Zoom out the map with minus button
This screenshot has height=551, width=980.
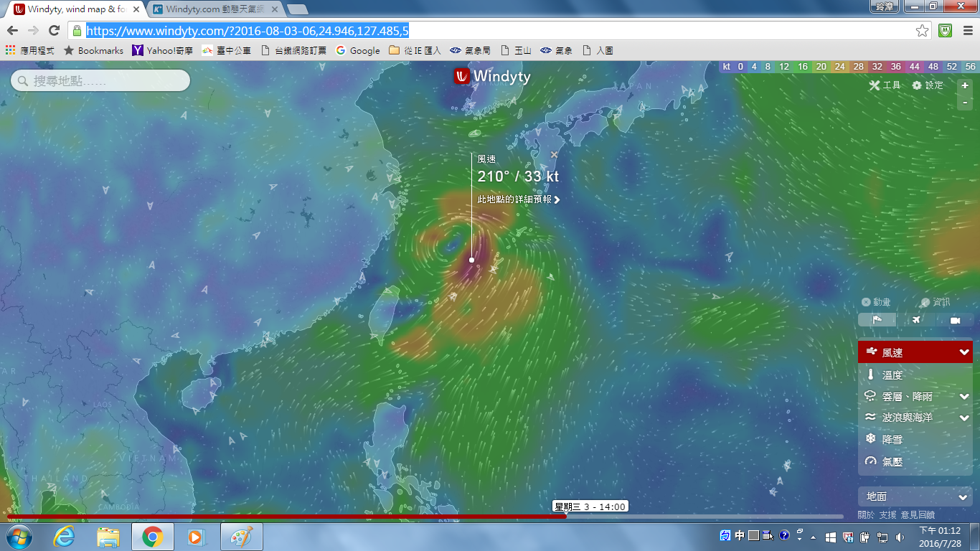point(965,103)
